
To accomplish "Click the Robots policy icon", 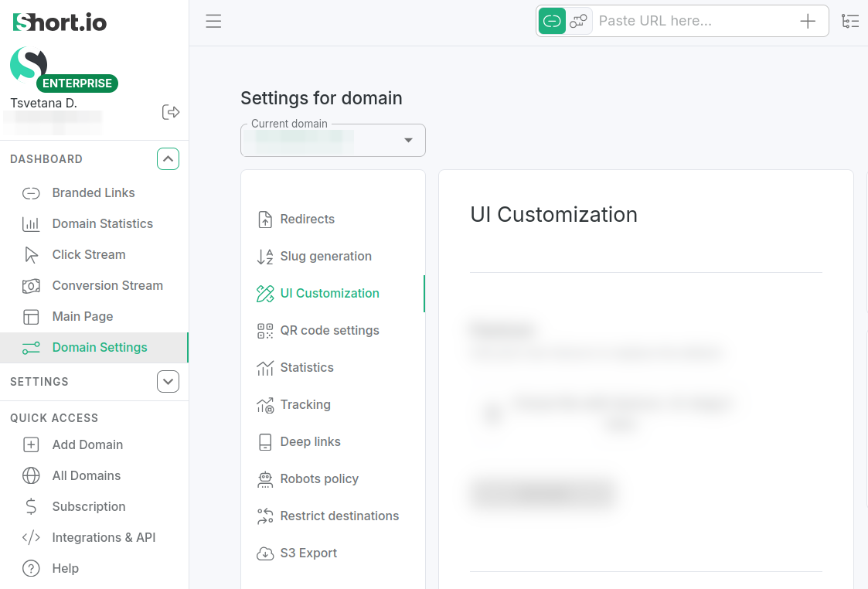I will [x=265, y=479].
